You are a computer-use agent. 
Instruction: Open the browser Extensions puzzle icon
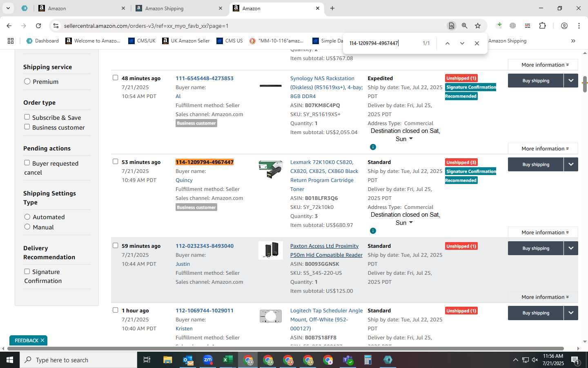(x=542, y=26)
